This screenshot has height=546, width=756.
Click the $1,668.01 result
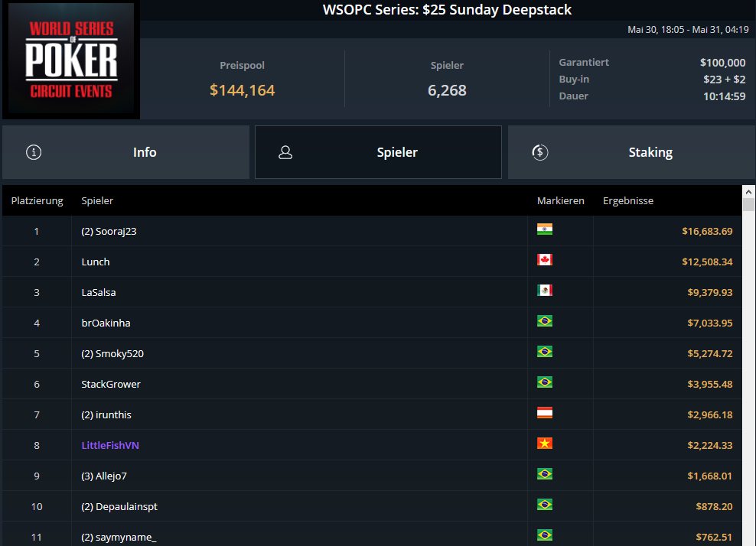710,476
